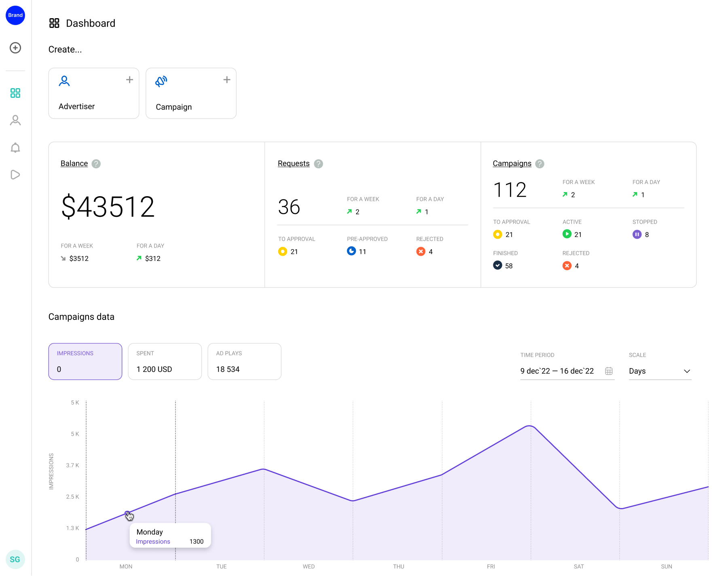The width and height of the screenshot is (728, 576).
Task: Select the Impressions metric tab
Action: coord(85,362)
